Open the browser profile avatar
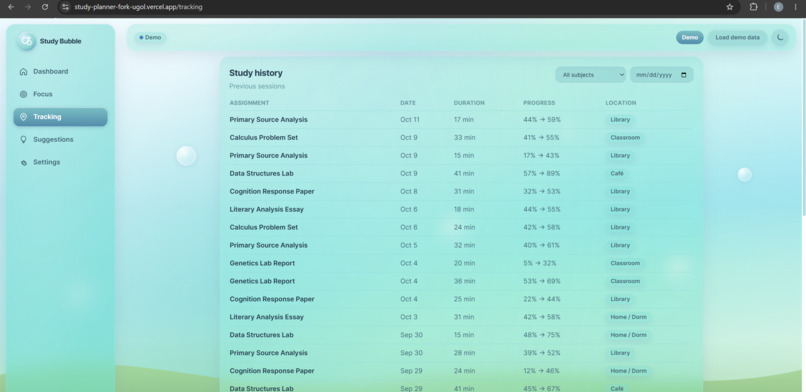 pos(778,7)
